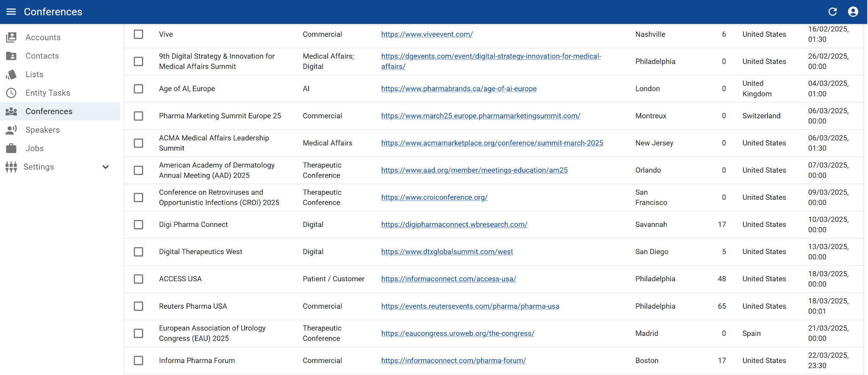This screenshot has height=375, width=868.
Task: Click the Entity Tasks clock icon
Action: 11,93
